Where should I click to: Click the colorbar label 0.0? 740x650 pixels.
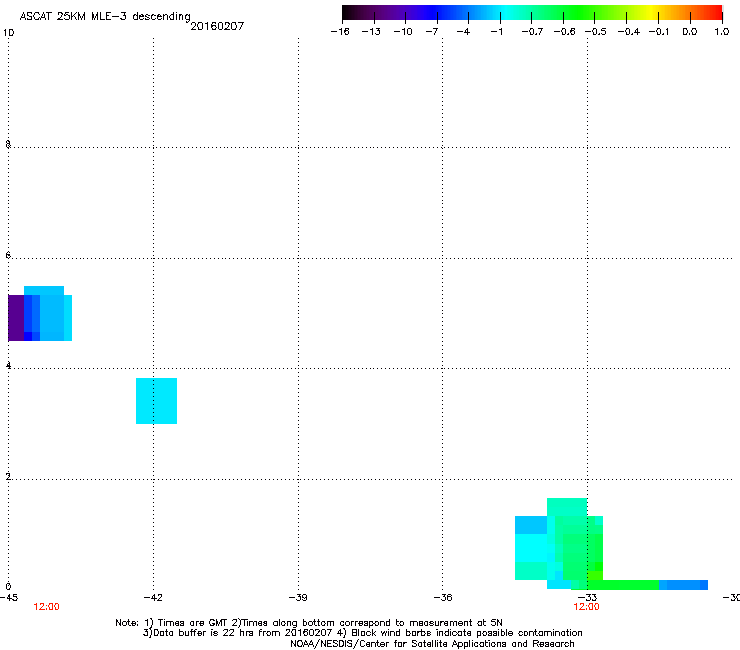pyautogui.click(x=690, y=32)
